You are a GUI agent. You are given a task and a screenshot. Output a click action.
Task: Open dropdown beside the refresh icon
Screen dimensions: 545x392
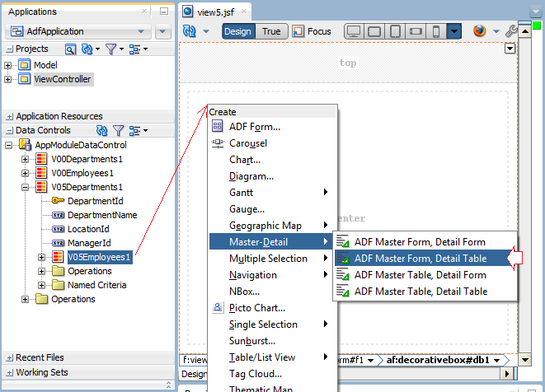tap(206, 31)
